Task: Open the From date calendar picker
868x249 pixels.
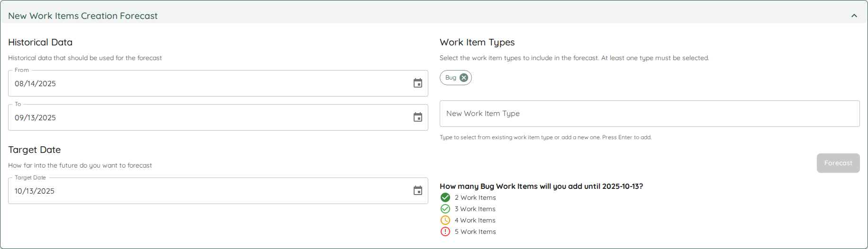Action: pos(417,83)
